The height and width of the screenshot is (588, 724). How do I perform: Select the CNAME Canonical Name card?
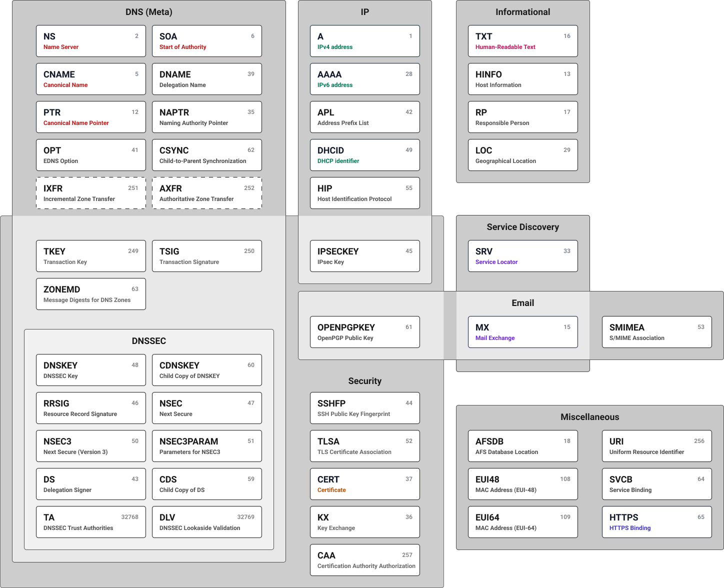(90, 79)
